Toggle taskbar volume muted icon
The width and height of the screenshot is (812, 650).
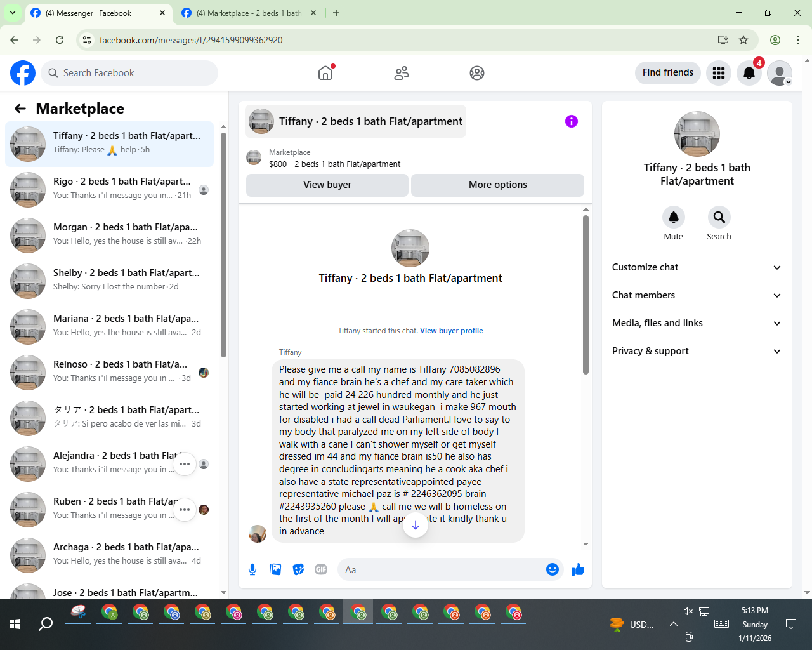pyautogui.click(x=688, y=611)
